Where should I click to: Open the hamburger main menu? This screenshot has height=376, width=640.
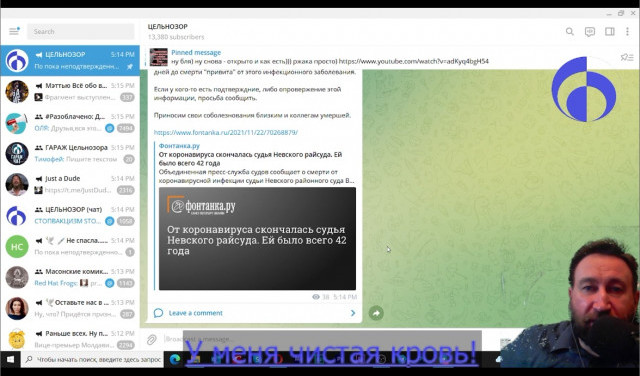point(14,31)
